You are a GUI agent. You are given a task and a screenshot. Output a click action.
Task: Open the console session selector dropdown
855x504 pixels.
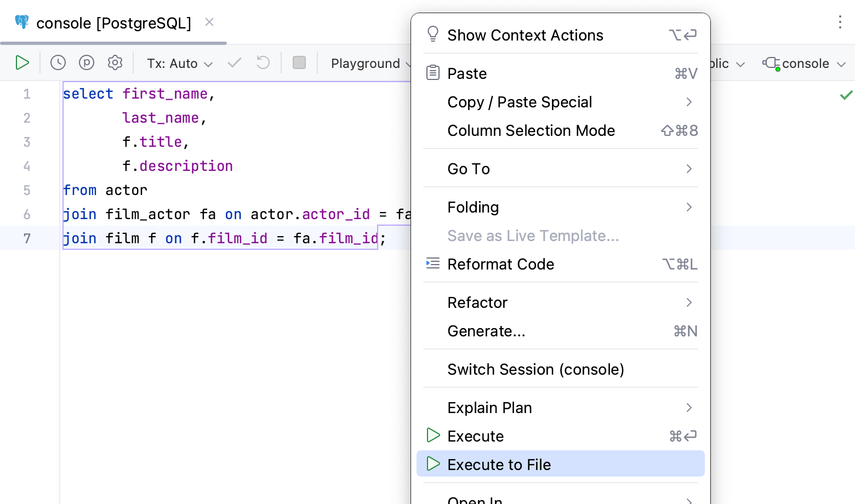pos(803,63)
